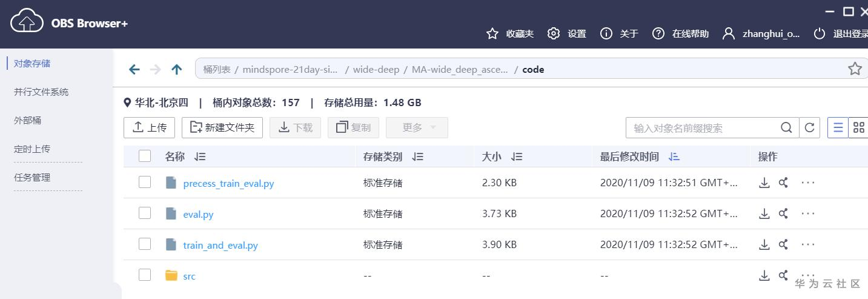
Task: Open more actions for precess_train_eval.py
Action: 808,182
